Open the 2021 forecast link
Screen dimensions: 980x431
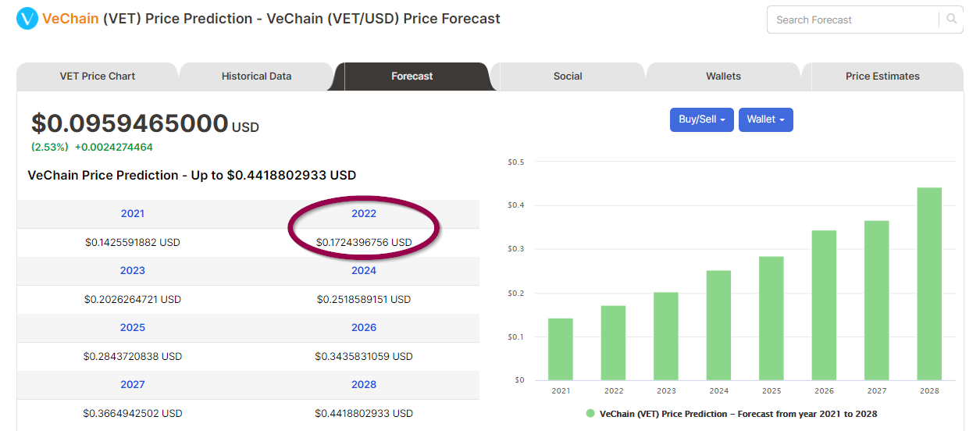[x=133, y=213]
